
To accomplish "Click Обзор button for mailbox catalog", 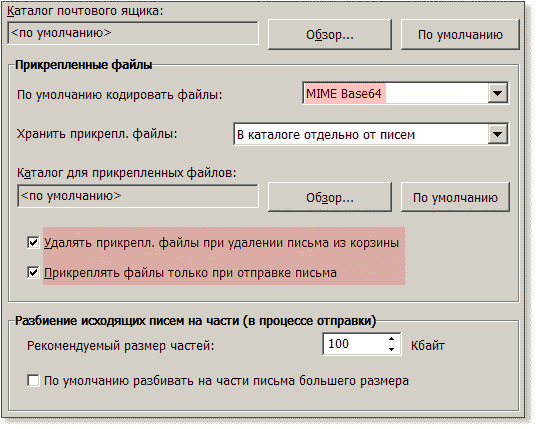I will tap(330, 35).
